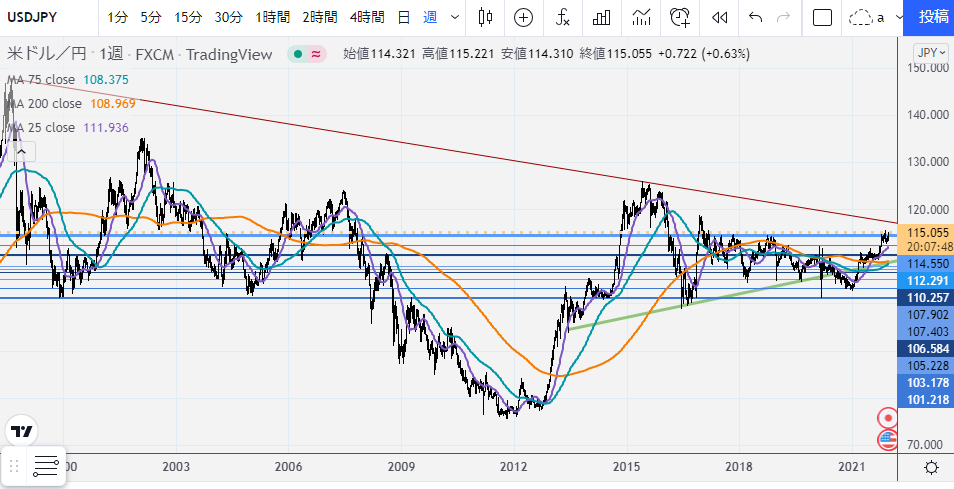
Task: Open the financials bar chart icon
Action: tap(601, 18)
